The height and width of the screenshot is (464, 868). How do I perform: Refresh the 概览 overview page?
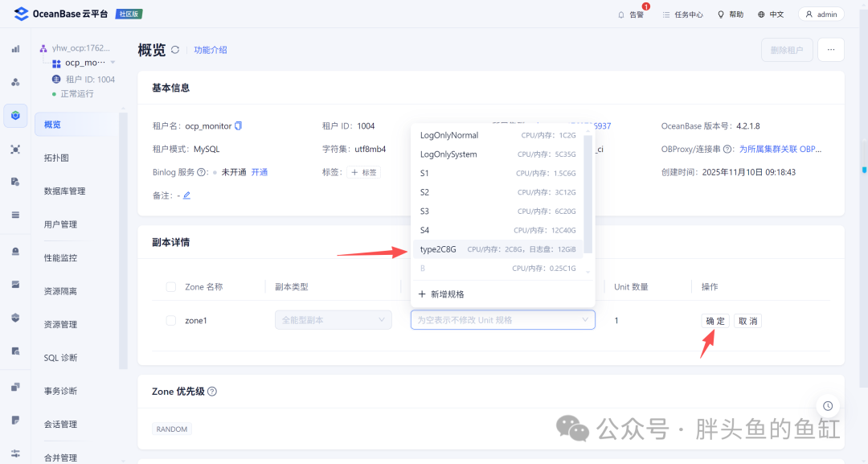[175, 50]
